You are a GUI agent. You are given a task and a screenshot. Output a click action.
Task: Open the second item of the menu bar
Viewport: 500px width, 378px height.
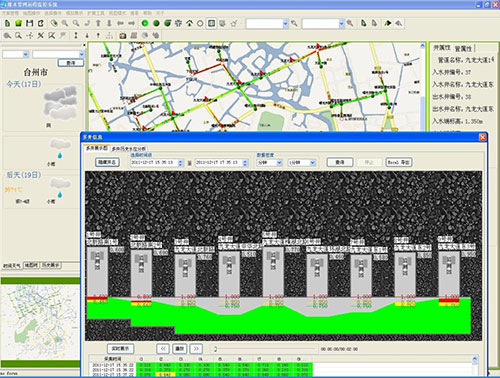click(31, 13)
